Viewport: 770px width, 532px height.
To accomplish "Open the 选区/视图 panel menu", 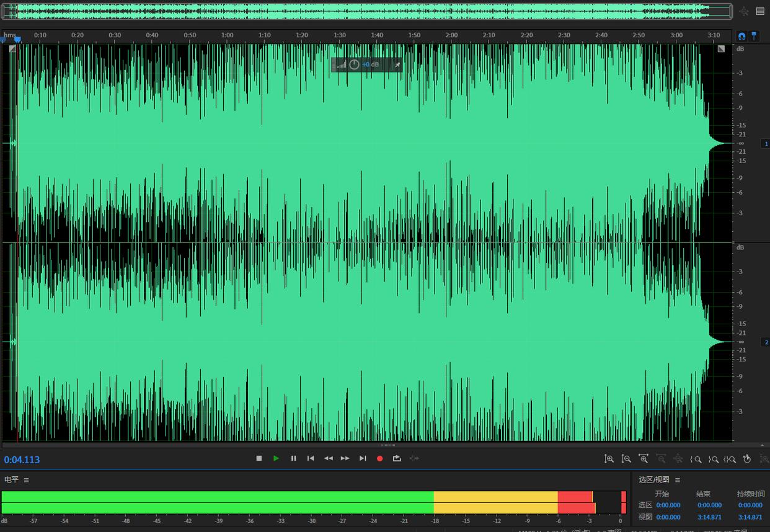I will 678,480.
